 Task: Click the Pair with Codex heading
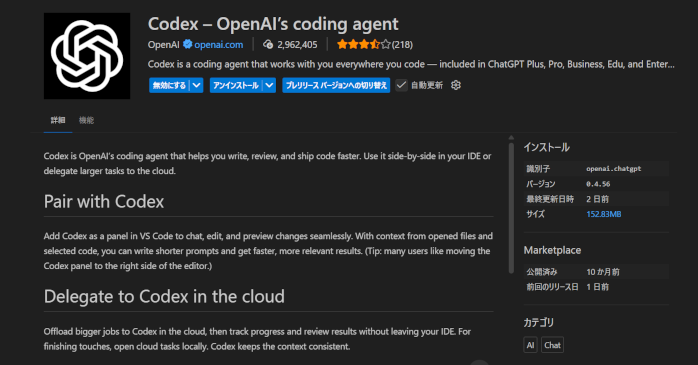point(104,202)
